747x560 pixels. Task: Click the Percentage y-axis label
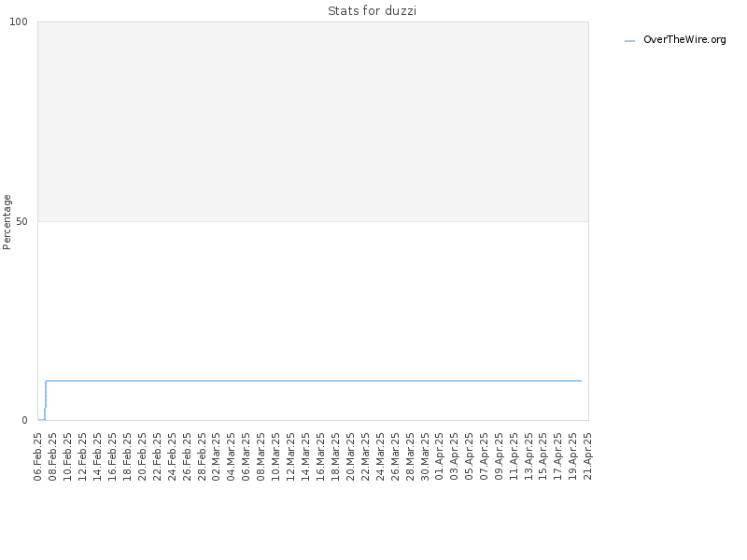tap(7, 222)
